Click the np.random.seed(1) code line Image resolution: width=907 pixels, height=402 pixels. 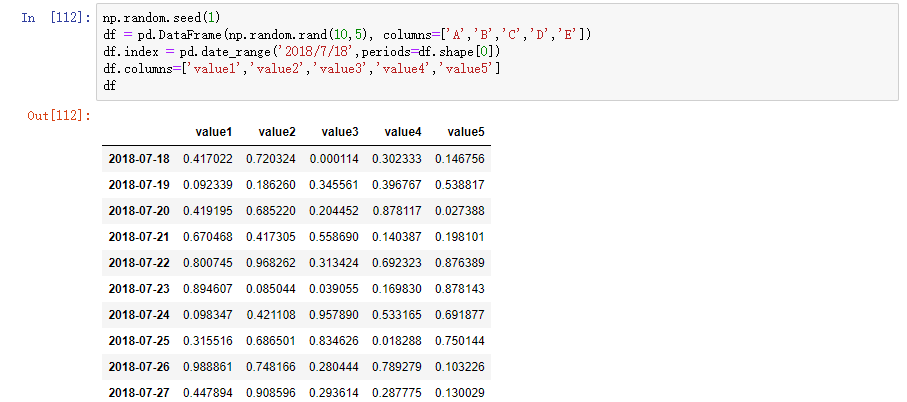[160, 18]
